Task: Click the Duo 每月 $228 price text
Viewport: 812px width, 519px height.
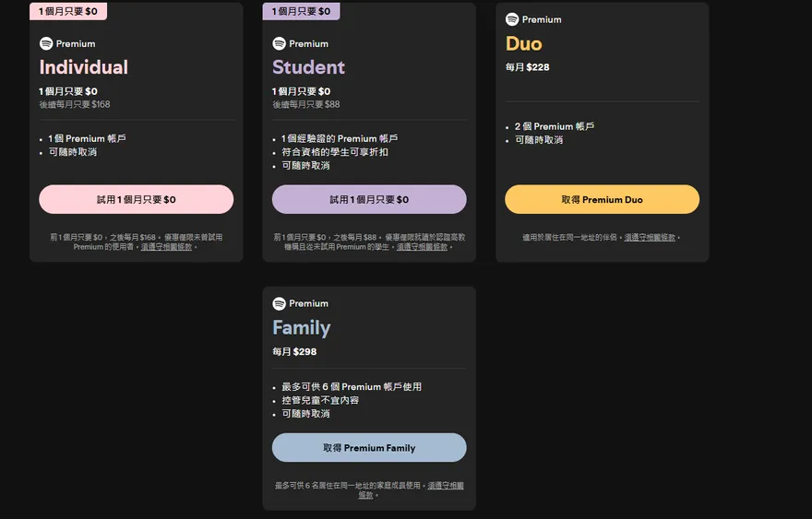Action: pyautogui.click(x=527, y=67)
